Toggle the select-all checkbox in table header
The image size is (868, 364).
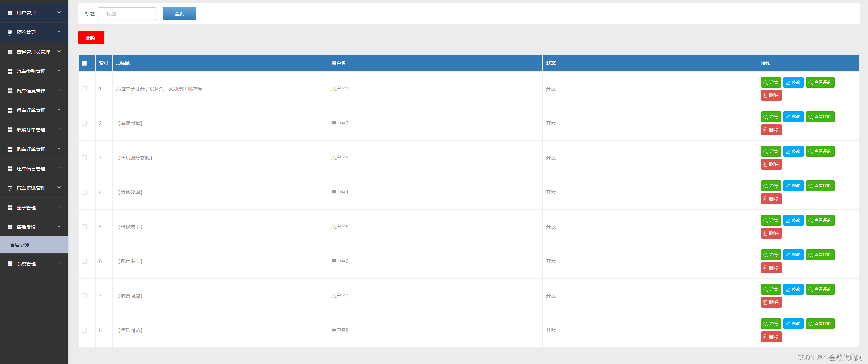[84, 63]
